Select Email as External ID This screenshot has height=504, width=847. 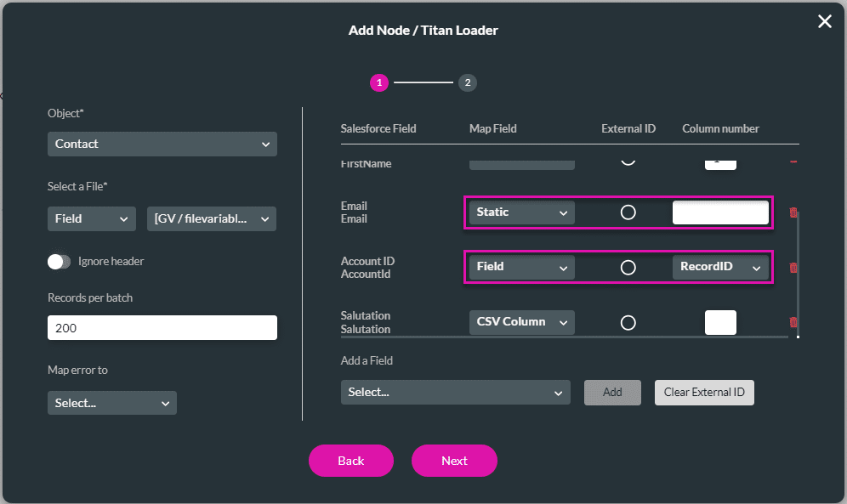[628, 212]
